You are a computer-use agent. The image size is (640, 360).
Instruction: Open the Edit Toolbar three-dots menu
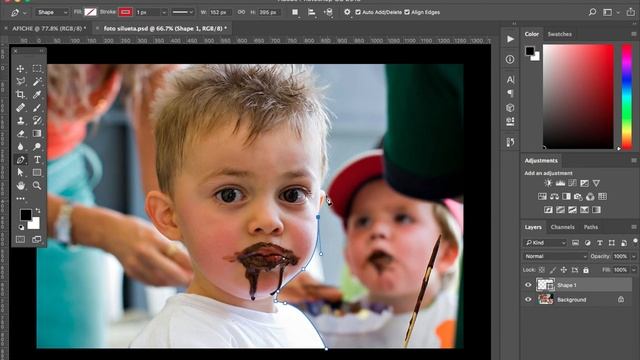(20, 198)
